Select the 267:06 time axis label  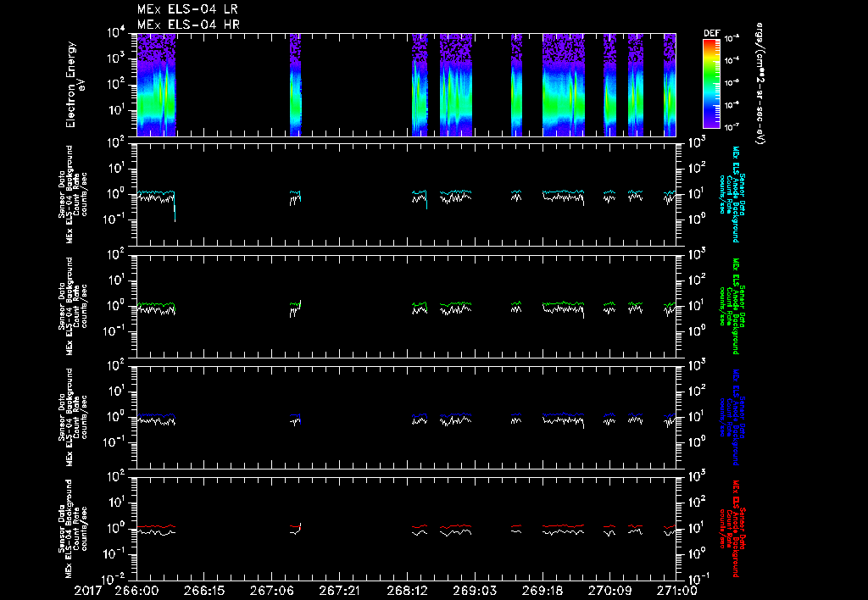click(x=271, y=591)
